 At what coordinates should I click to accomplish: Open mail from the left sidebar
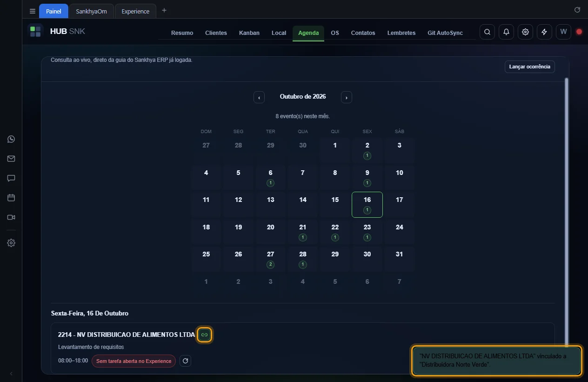tap(11, 159)
